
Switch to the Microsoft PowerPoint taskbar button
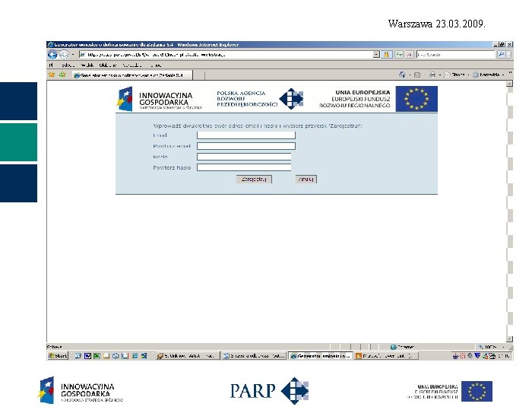click(x=386, y=356)
